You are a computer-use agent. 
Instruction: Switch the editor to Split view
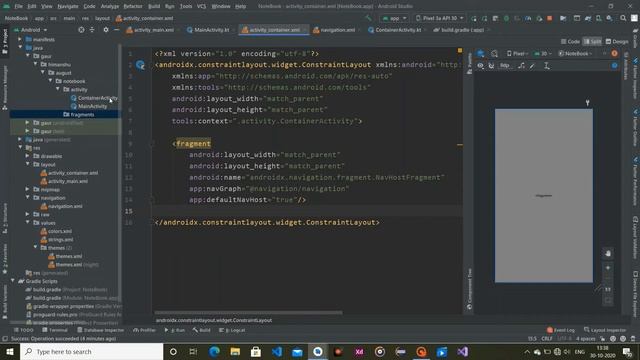pyautogui.click(x=592, y=42)
